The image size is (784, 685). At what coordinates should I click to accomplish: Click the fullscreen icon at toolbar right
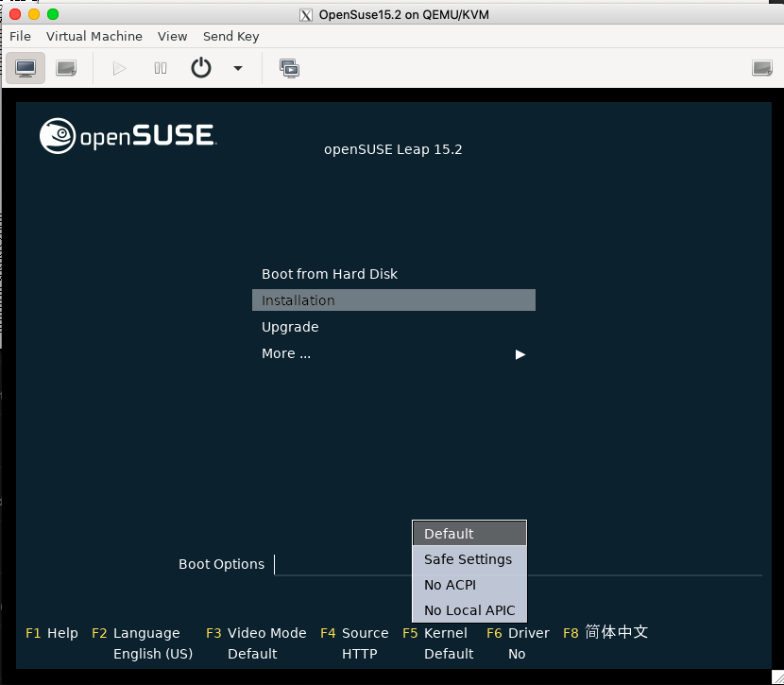(x=762, y=68)
